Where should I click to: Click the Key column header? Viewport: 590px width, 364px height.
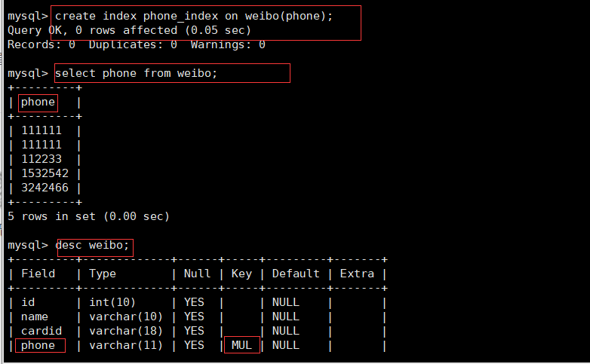pyautogui.click(x=241, y=274)
